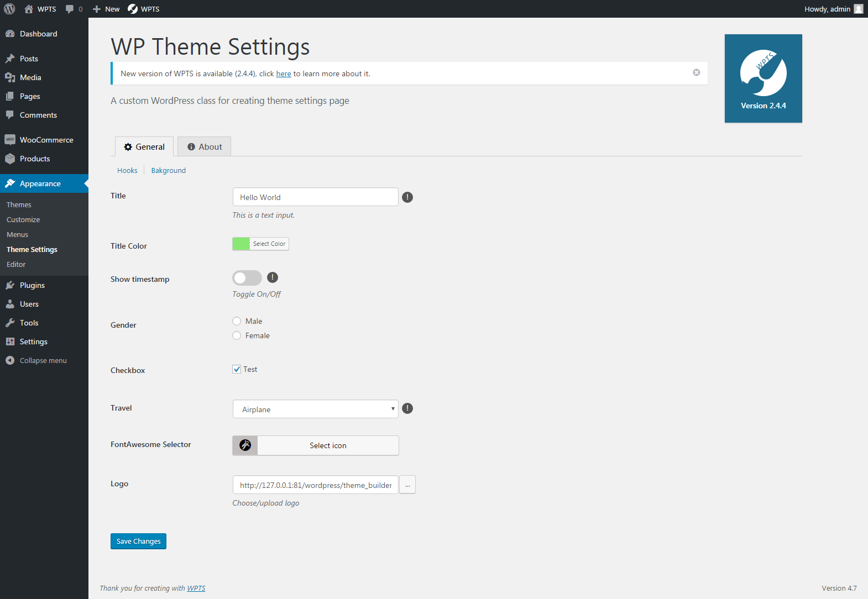Open the Hooks section link

point(127,170)
